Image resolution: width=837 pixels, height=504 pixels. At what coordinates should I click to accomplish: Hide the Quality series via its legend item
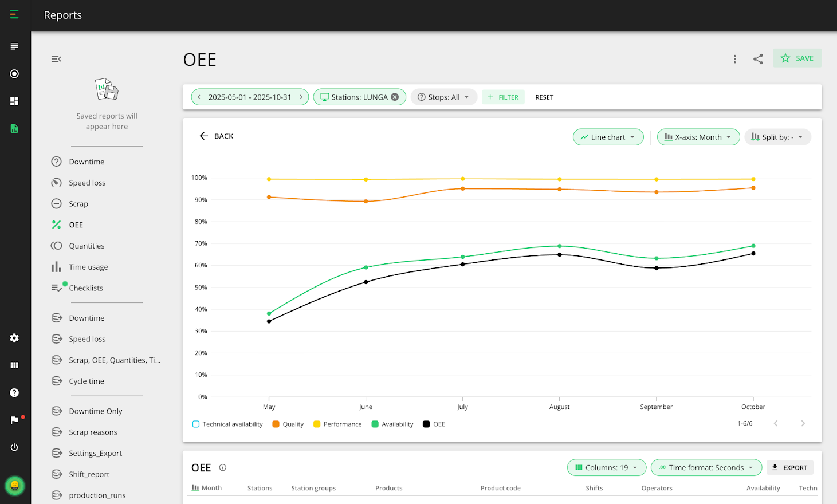(x=288, y=424)
